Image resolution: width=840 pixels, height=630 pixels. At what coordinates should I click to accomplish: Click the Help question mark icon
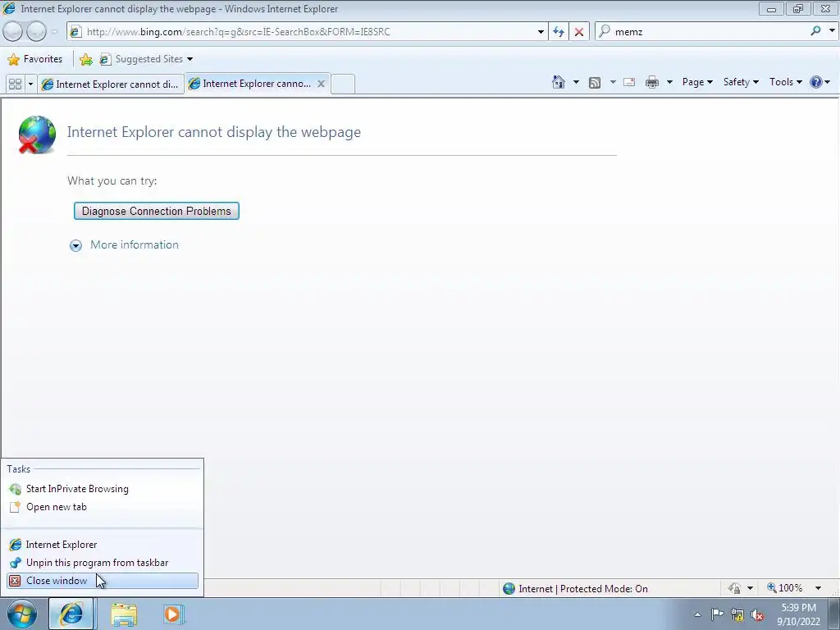[x=816, y=82]
